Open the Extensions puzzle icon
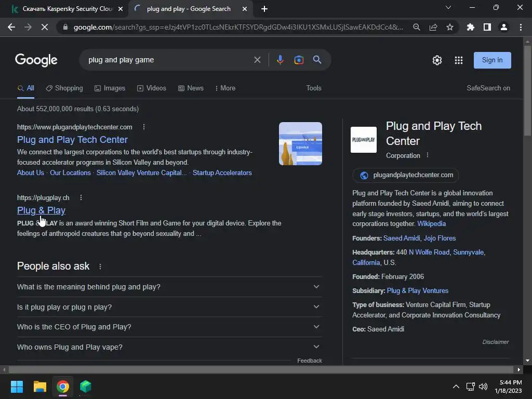This screenshot has width=532, height=399. click(x=470, y=27)
